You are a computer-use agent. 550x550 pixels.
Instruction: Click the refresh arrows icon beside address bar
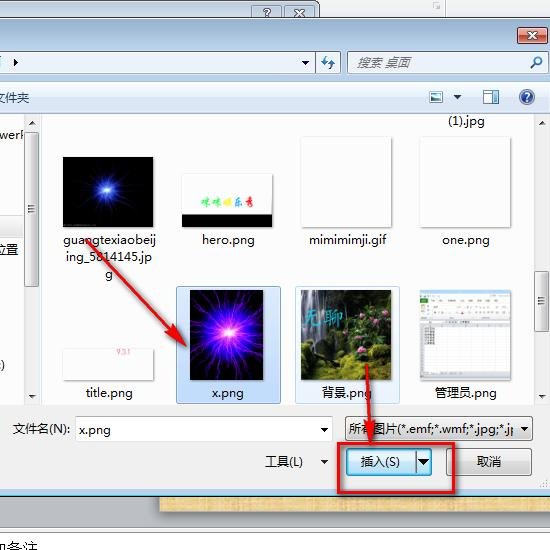click(x=328, y=63)
